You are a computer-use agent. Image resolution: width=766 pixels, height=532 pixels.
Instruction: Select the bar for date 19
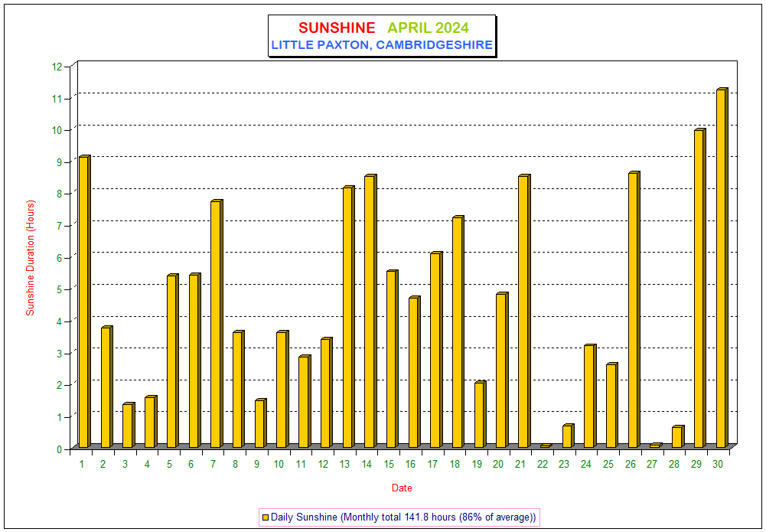[x=480, y=414]
